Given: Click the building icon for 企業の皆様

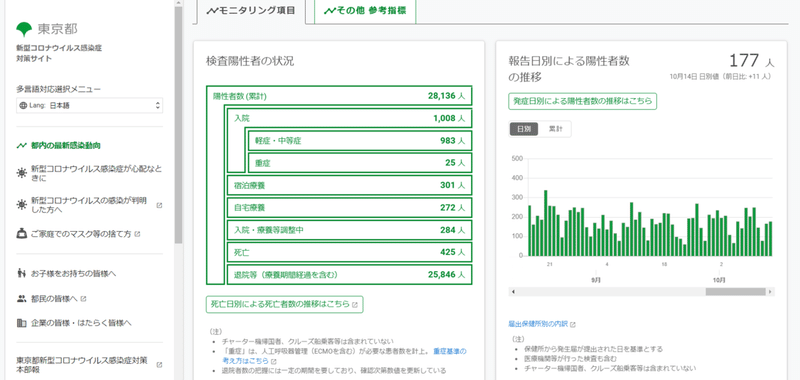Looking at the screenshot, I should click(x=21, y=323).
